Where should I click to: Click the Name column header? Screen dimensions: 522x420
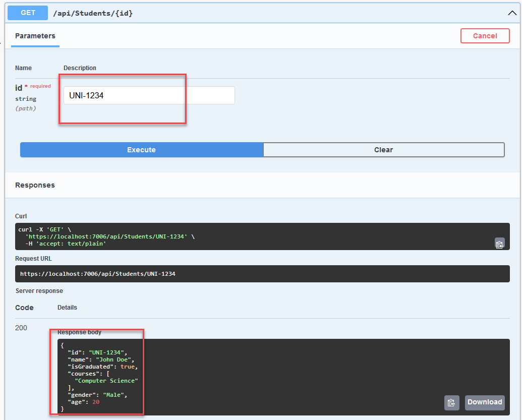point(23,68)
